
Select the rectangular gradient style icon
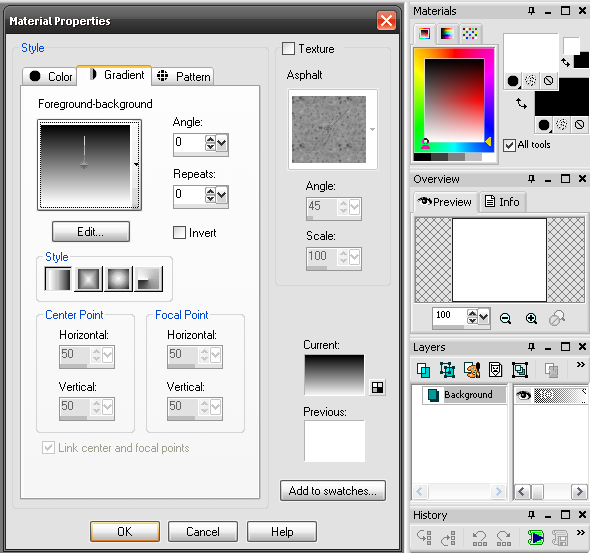(x=88, y=279)
